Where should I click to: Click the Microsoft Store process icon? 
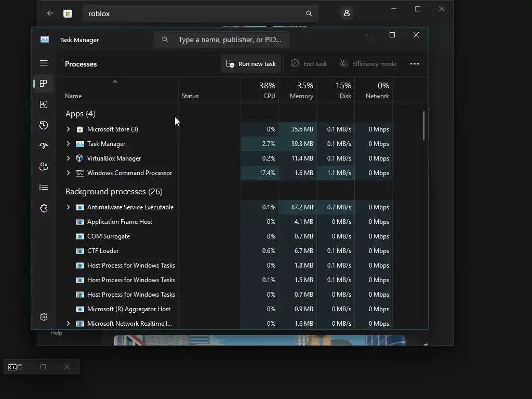click(79, 129)
